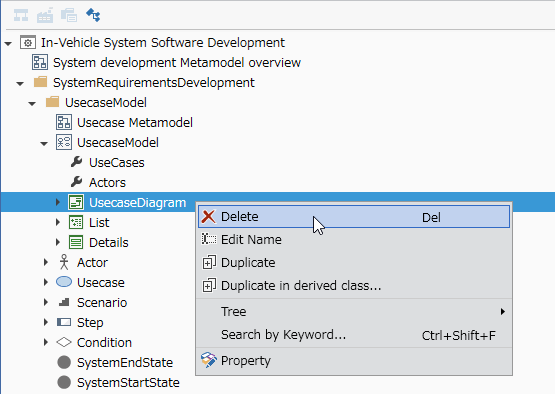
Task: Click the Step rectangle icon
Action: point(64,322)
